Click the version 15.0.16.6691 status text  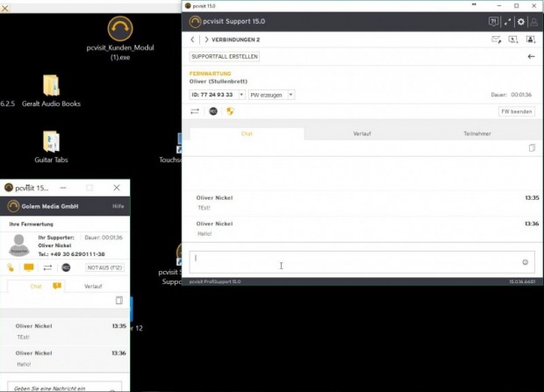(x=522, y=282)
